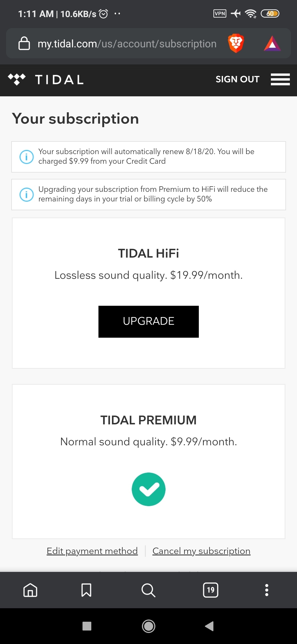Open the TIDAL hamburger menu
The image size is (297, 644).
pyautogui.click(x=280, y=79)
